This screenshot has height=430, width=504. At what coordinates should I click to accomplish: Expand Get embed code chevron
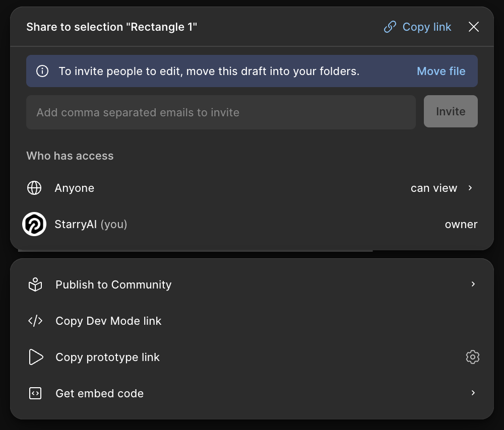point(473,393)
